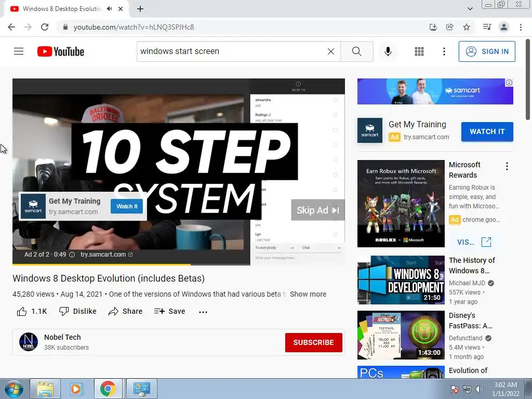Open Michael MJD channel name
Screen dimensions: 532x399
coord(467,283)
